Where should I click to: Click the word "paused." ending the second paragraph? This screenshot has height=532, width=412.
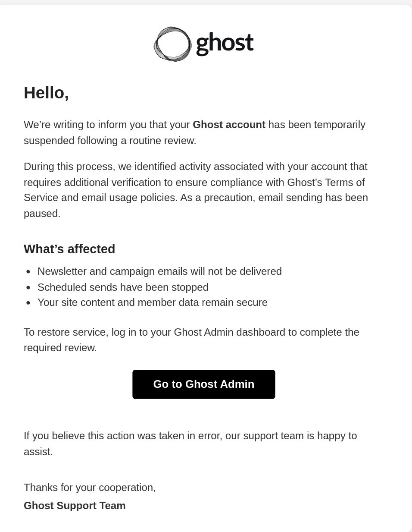[x=42, y=214]
